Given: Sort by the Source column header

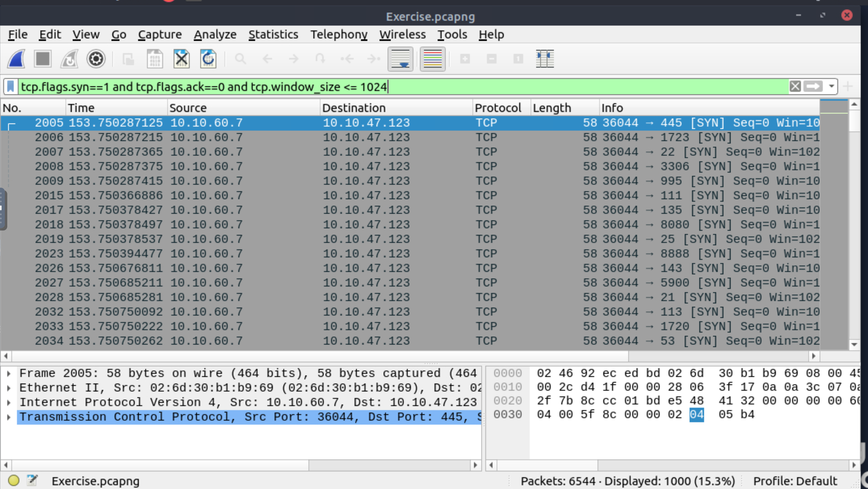Looking at the screenshot, I should coord(243,108).
